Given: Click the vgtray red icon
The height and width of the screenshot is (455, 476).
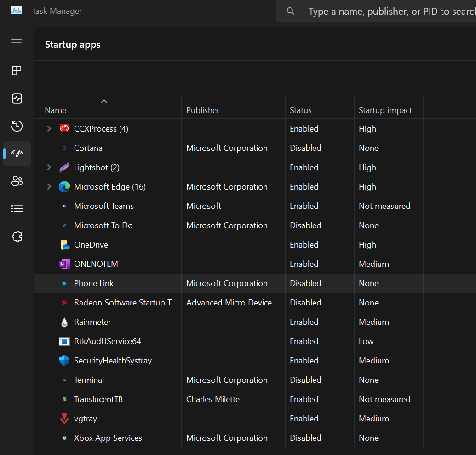Looking at the screenshot, I should pos(64,419).
